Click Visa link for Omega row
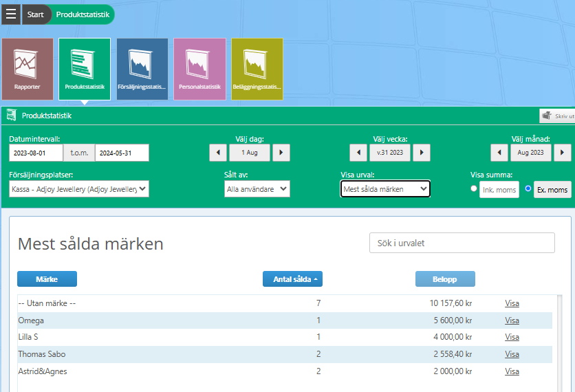 tap(512, 320)
